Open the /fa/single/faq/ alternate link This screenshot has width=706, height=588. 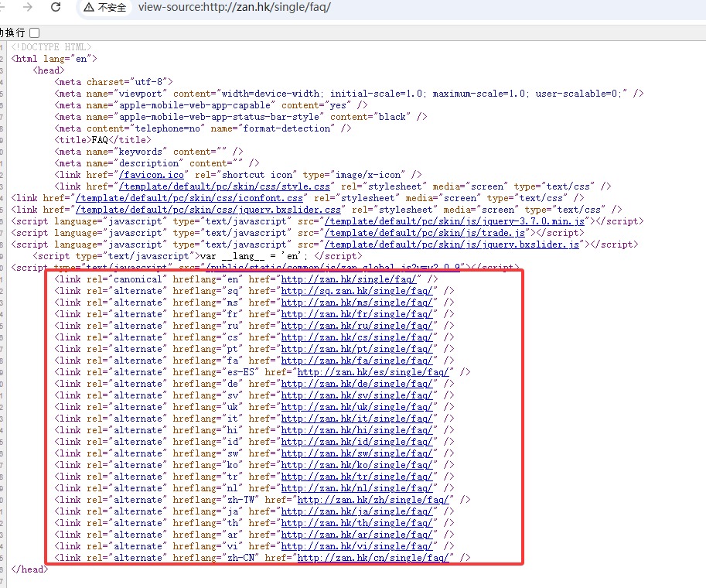(x=356, y=361)
